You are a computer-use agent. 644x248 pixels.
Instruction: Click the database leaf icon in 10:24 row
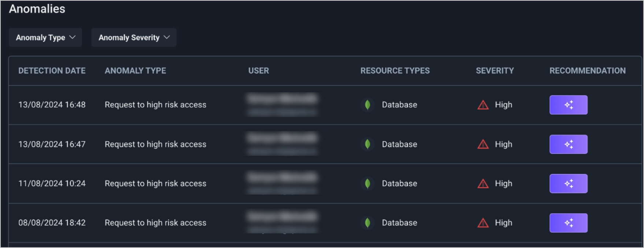click(x=367, y=184)
